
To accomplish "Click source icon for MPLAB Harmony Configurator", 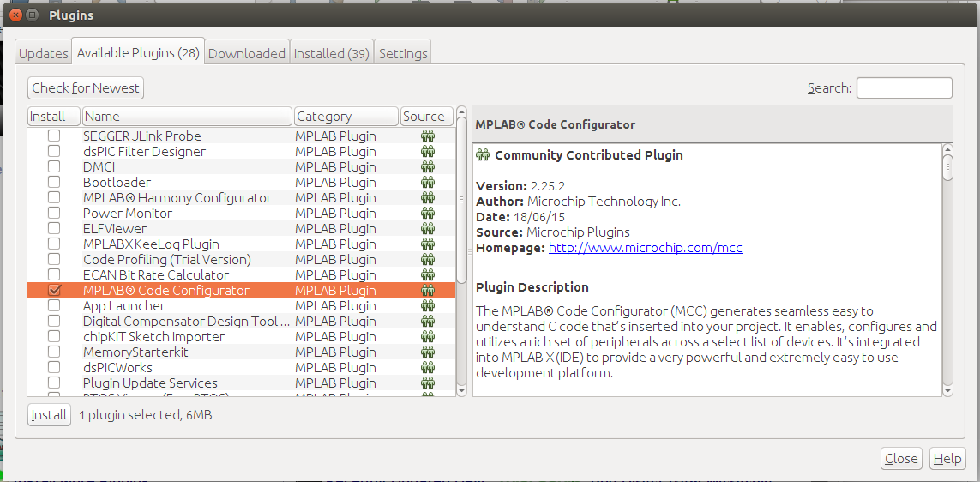I will coord(428,197).
